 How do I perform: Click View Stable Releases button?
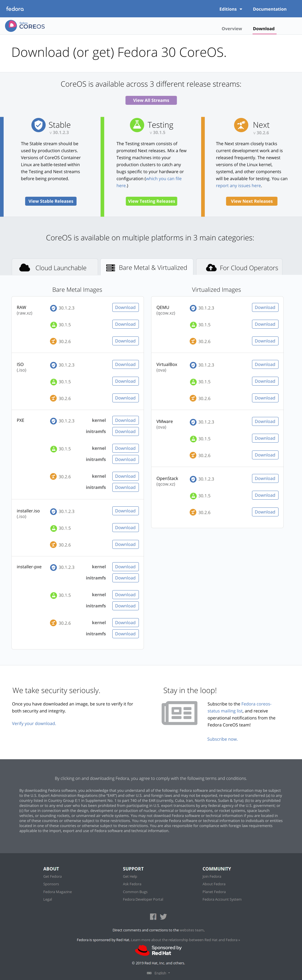pyautogui.click(x=51, y=201)
